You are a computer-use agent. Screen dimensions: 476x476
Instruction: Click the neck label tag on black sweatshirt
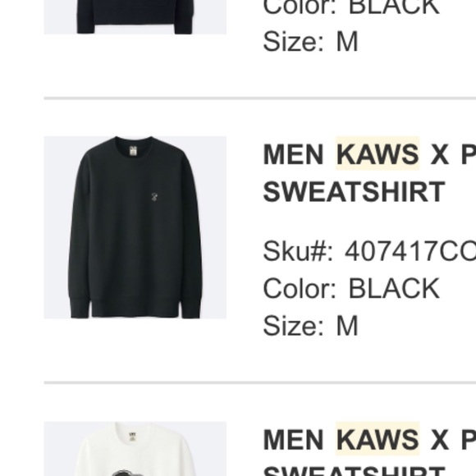click(x=134, y=151)
